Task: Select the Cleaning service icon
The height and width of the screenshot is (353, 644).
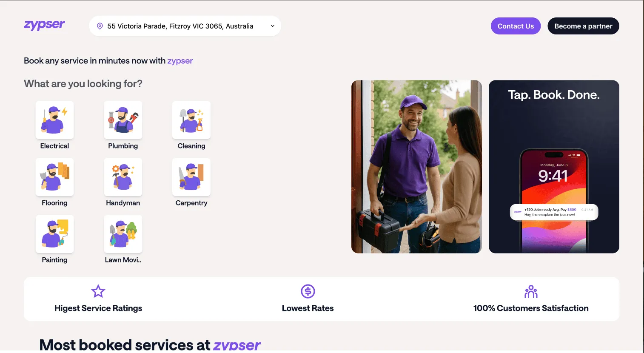Action: 191,120
